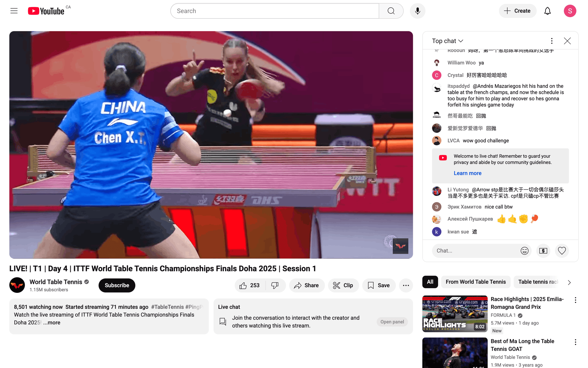Click the Create button
The image size is (588, 368).
[517, 11]
